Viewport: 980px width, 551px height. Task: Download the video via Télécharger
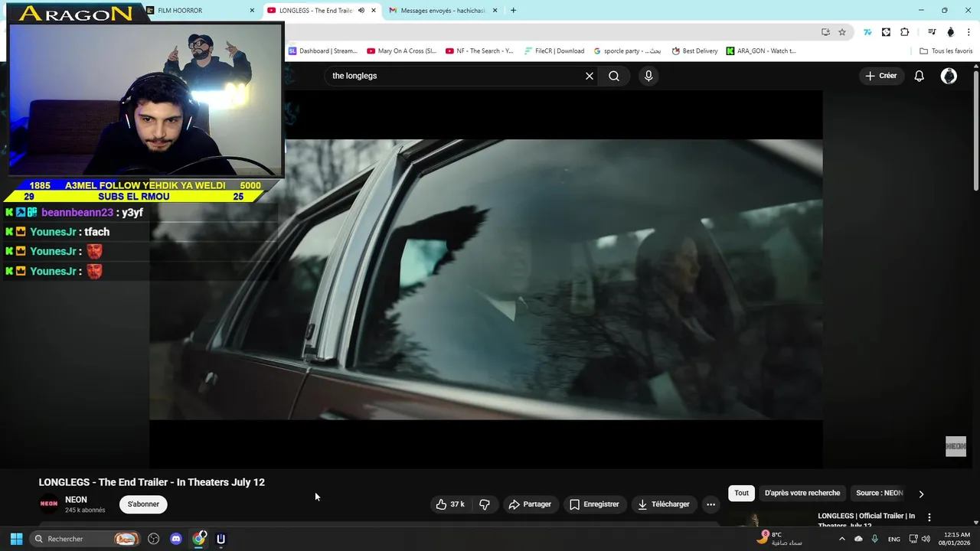tap(664, 504)
